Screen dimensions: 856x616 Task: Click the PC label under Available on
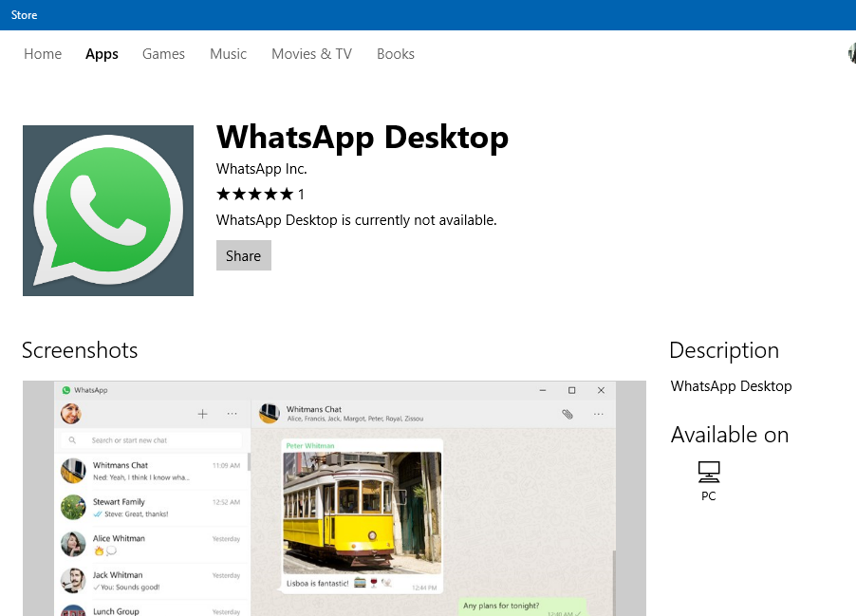point(709,495)
